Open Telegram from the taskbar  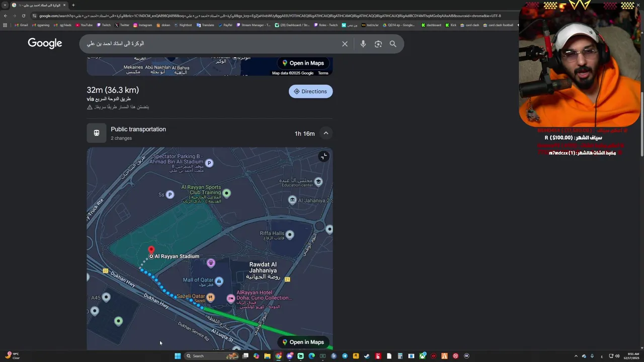345,356
